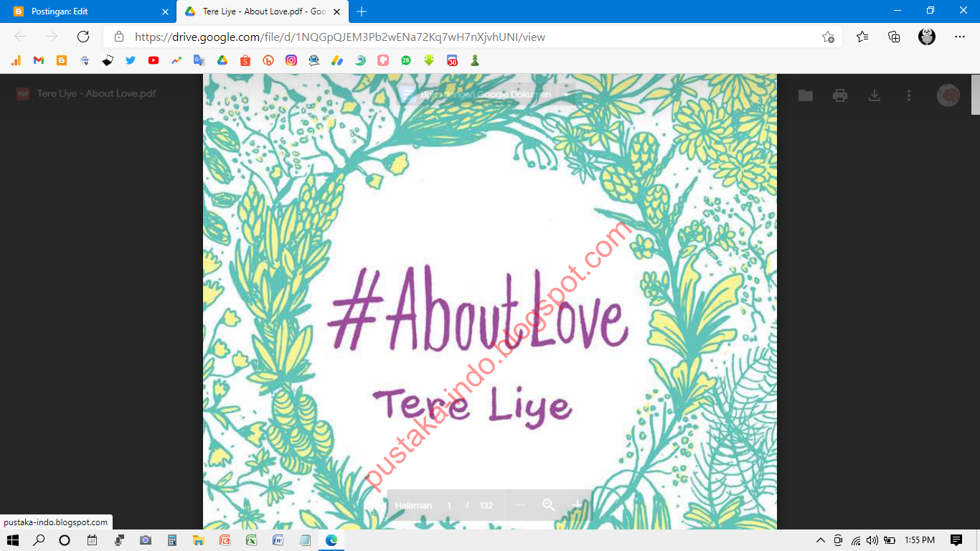Open the Google Drive bookmark
Screen dimensions: 980x551
pos(222,61)
